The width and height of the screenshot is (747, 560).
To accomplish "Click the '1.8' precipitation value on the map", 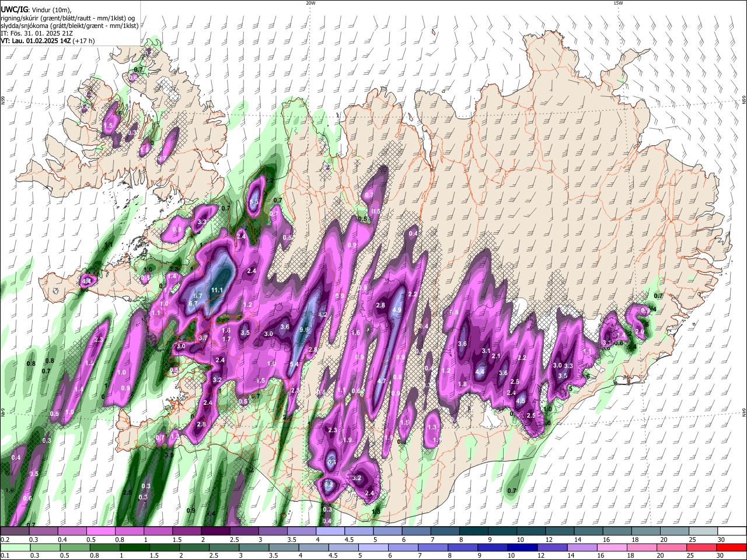I will click(463, 384).
